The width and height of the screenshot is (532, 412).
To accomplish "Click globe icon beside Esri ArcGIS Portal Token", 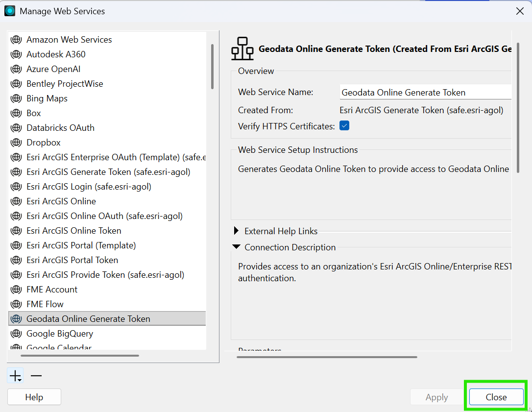I will [16, 260].
